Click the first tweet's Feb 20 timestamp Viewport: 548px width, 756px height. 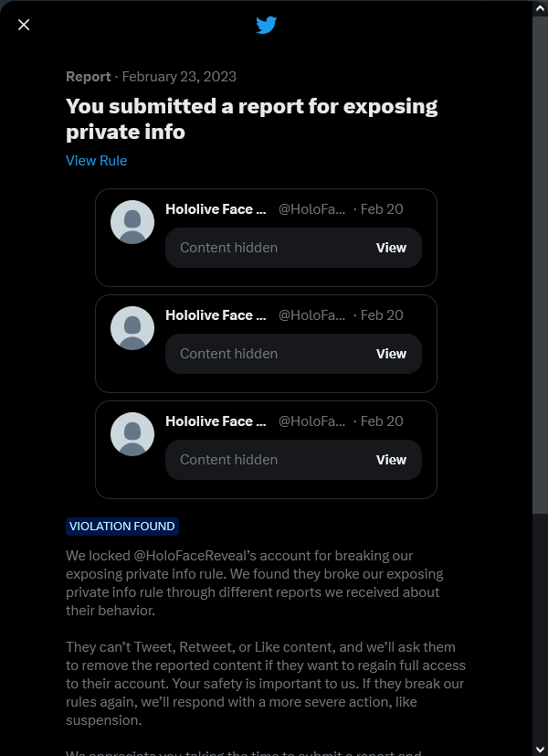pos(382,209)
